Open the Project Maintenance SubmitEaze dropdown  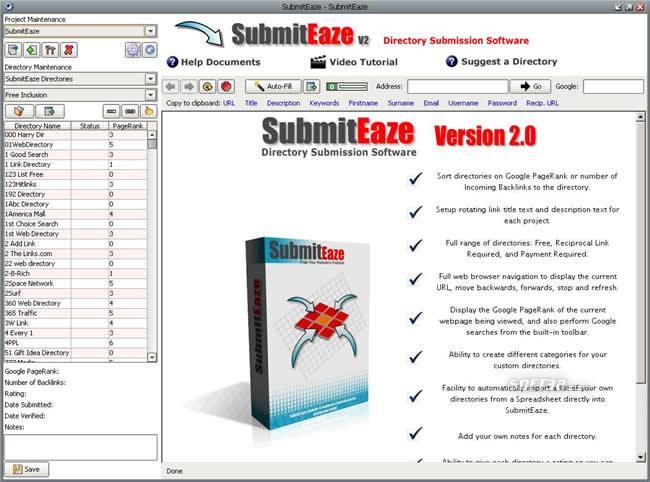point(150,31)
